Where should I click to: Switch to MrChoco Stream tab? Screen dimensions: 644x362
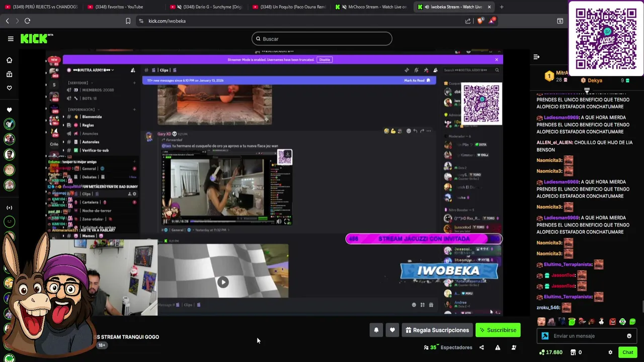tap(371, 7)
